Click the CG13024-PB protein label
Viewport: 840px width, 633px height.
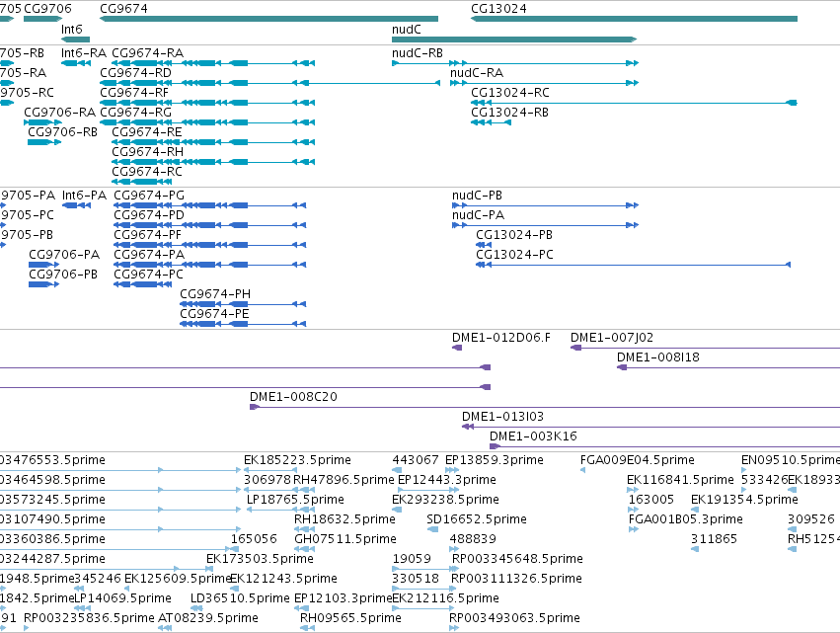pyautogui.click(x=513, y=235)
